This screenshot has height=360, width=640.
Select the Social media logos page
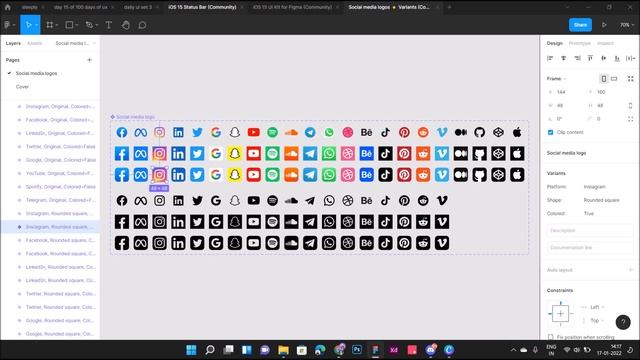(x=36, y=73)
